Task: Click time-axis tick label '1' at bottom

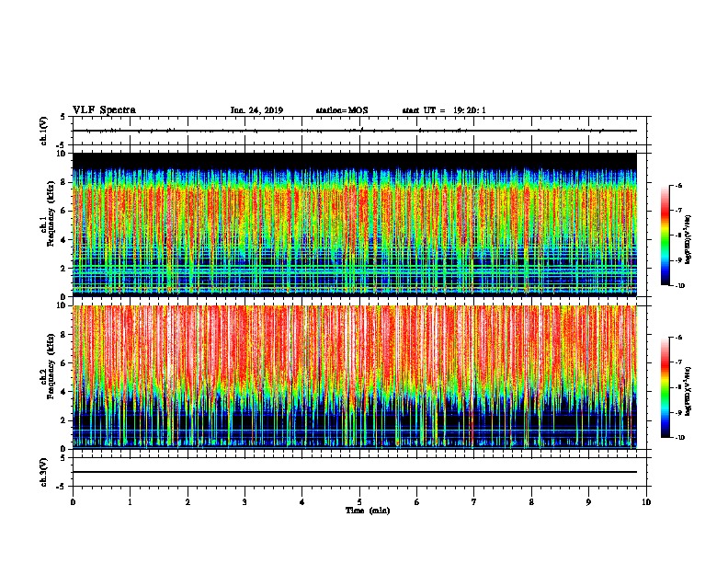Action: (x=130, y=501)
